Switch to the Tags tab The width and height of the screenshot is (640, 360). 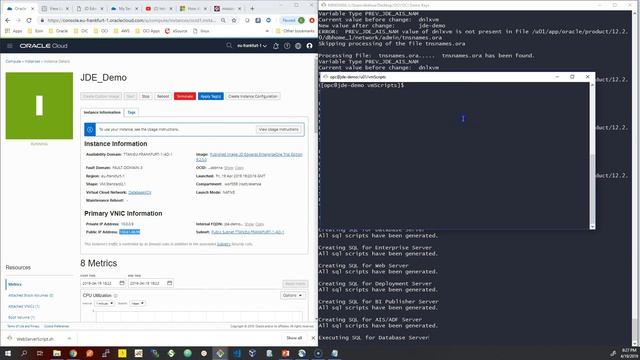131,112
